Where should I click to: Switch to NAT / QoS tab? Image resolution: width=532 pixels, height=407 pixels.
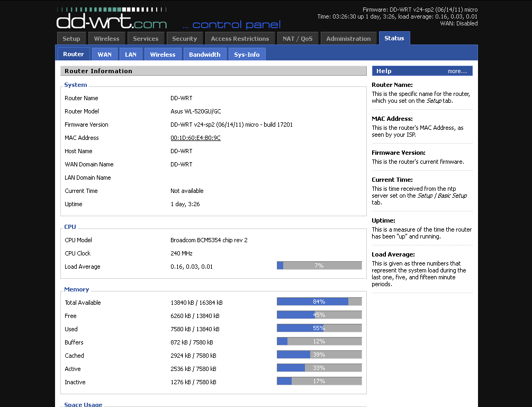tap(297, 38)
